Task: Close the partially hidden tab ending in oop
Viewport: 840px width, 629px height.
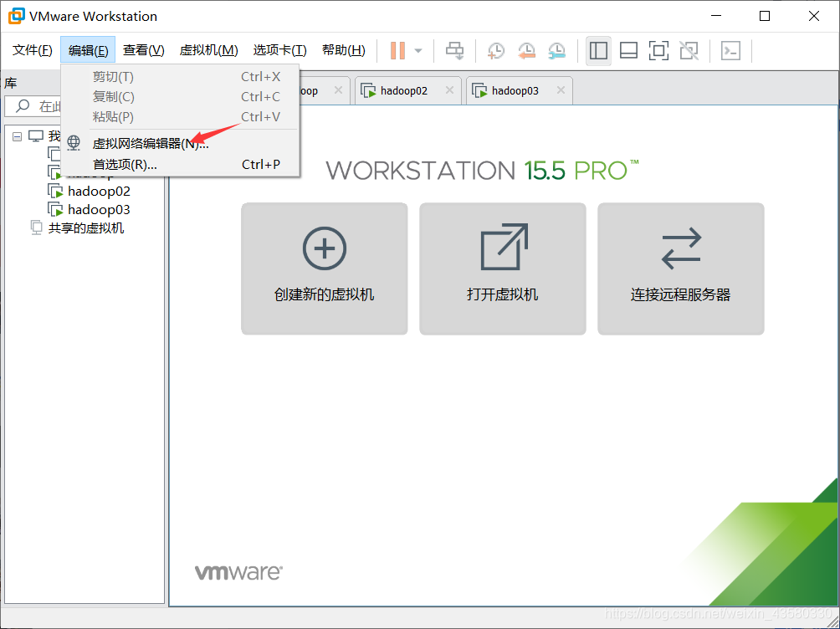Action: (x=339, y=90)
